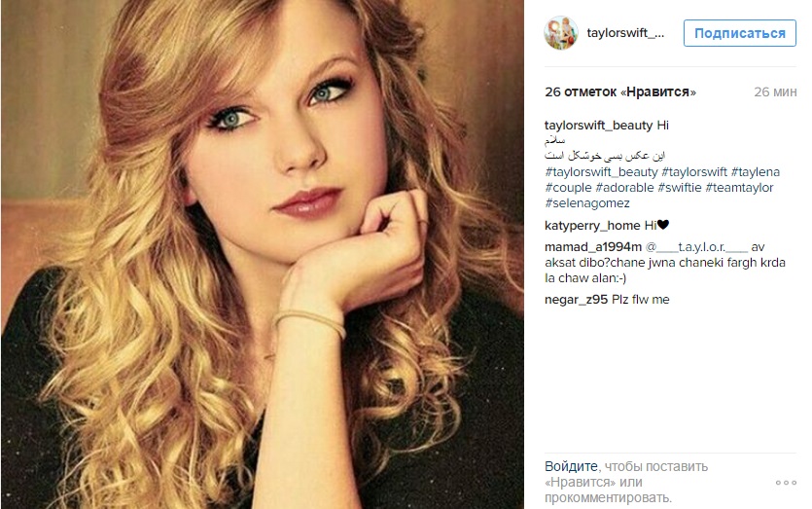
Task: Open the #couple hashtag
Action: pos(568,188)
